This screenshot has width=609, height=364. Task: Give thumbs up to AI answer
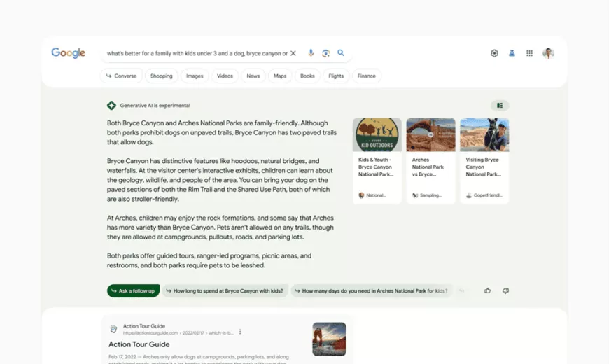pyautogui.click(x=487, y=290)
